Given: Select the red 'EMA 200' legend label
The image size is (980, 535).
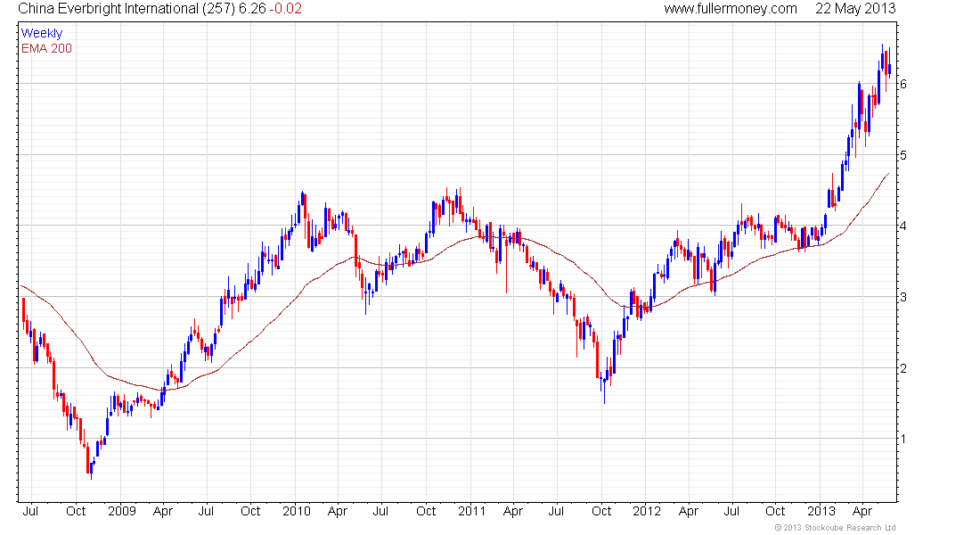Looking at the screenshot, I should click(x=46, y=48).
